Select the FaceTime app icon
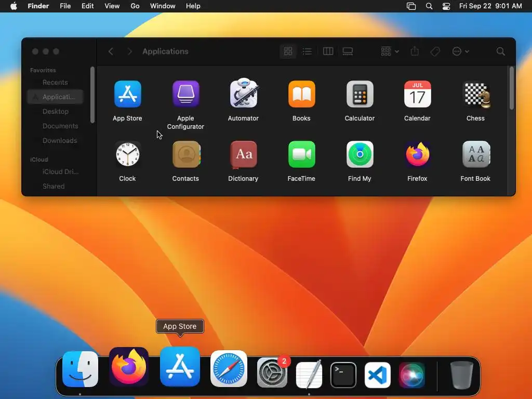This screenshot has width=532, height=399. [302, 154]
